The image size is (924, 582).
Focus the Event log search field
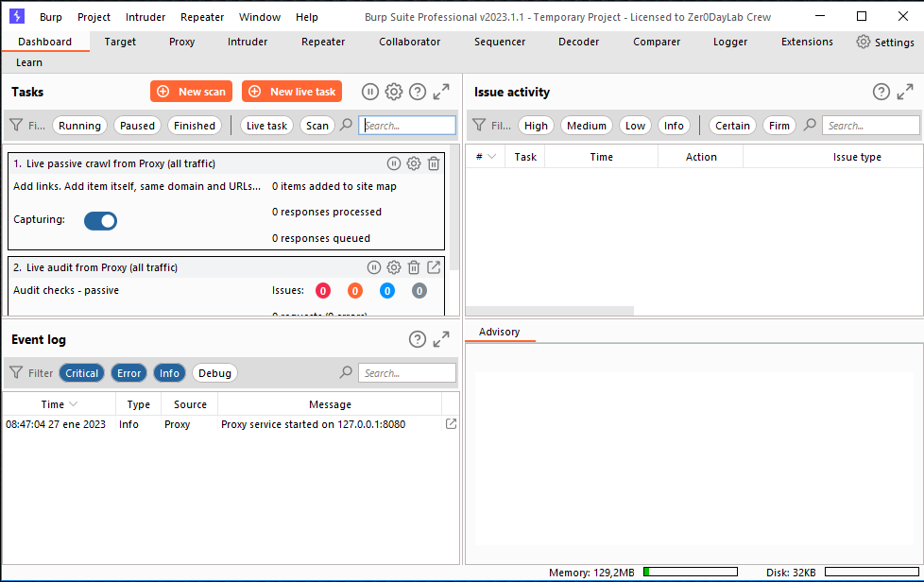click(x=407, y=373)
